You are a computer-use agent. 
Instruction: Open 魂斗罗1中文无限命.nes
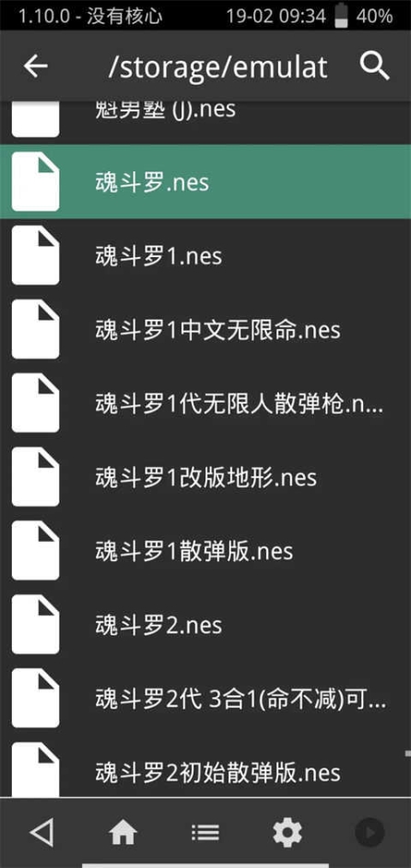click(x=205, y=329)
